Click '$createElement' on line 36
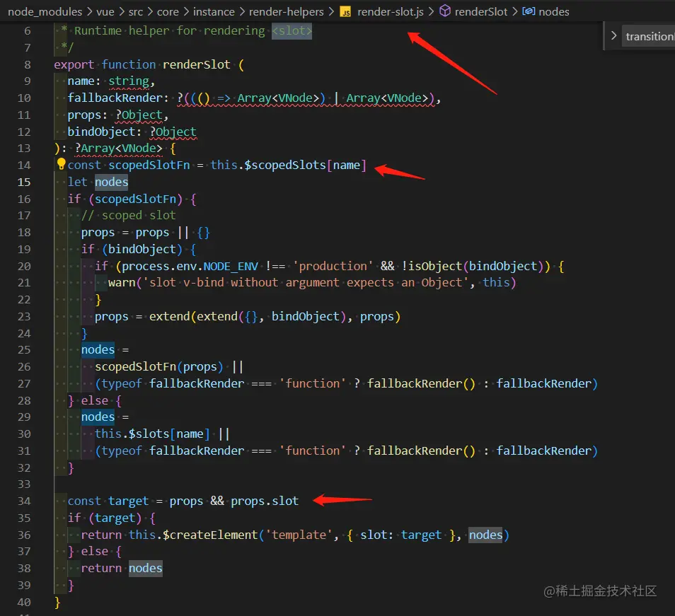This screenshot has height=616, width=675. (211, 535)
